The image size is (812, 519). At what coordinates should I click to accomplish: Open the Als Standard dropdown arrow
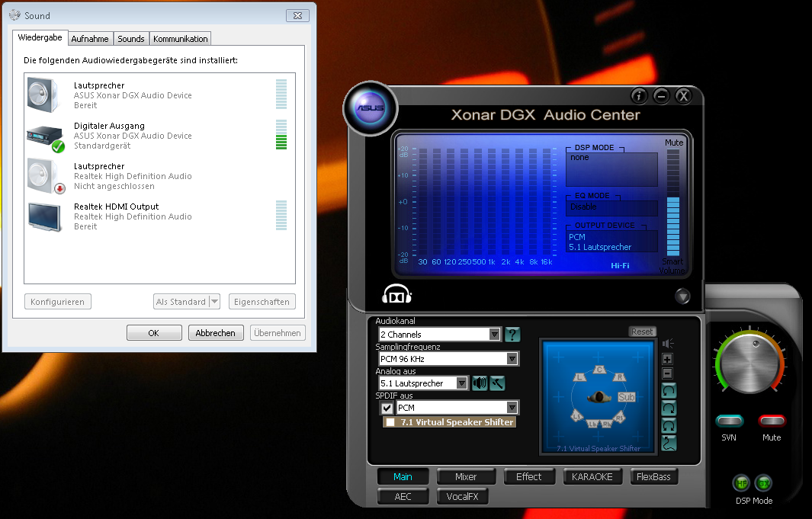tap(215, 302)
